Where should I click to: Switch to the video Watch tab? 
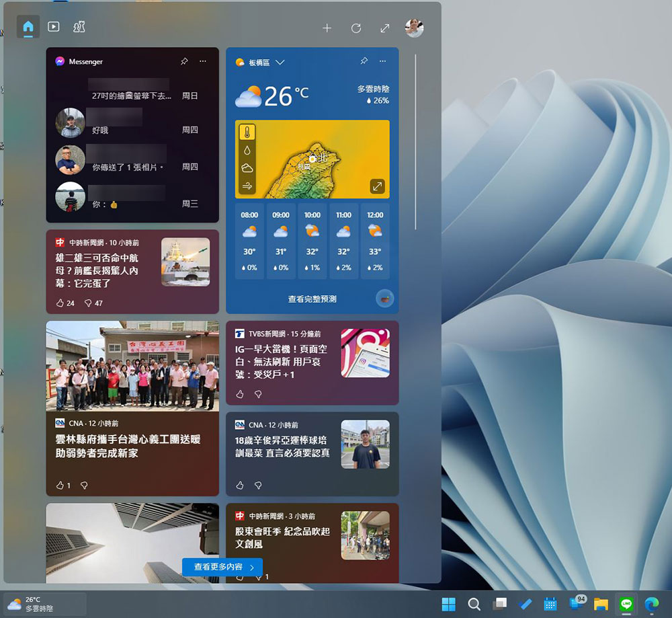[x=54, y=27]
